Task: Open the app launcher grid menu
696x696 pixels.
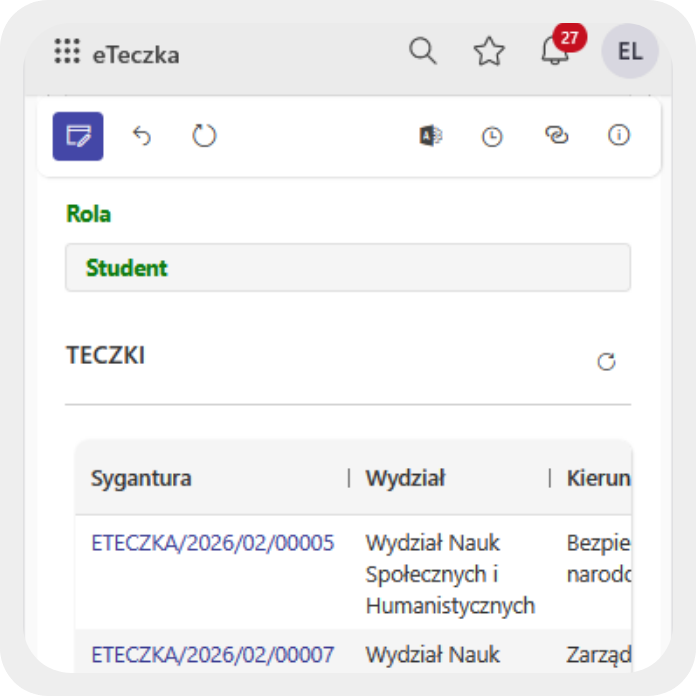Action: 67,53
